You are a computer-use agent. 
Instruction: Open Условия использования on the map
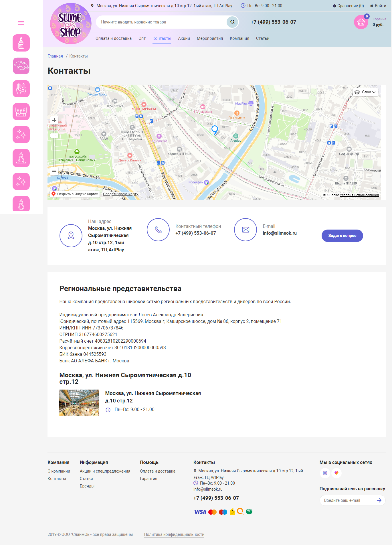[359, 195]
